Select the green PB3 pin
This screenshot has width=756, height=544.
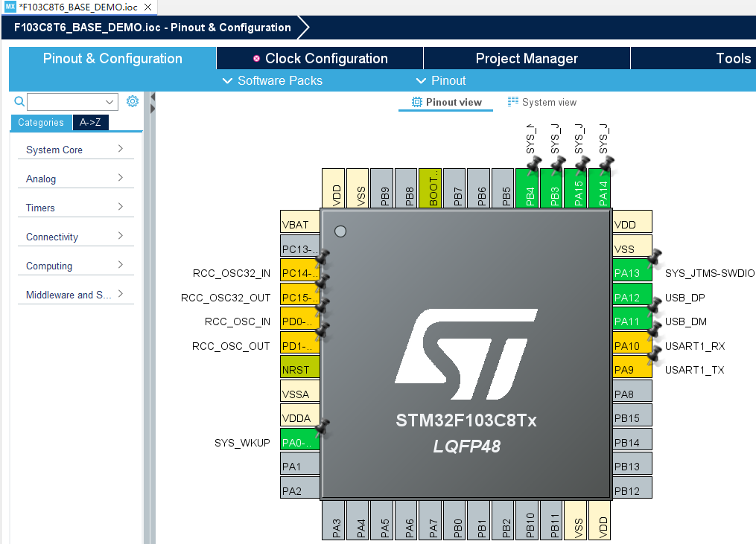(552, 188)
